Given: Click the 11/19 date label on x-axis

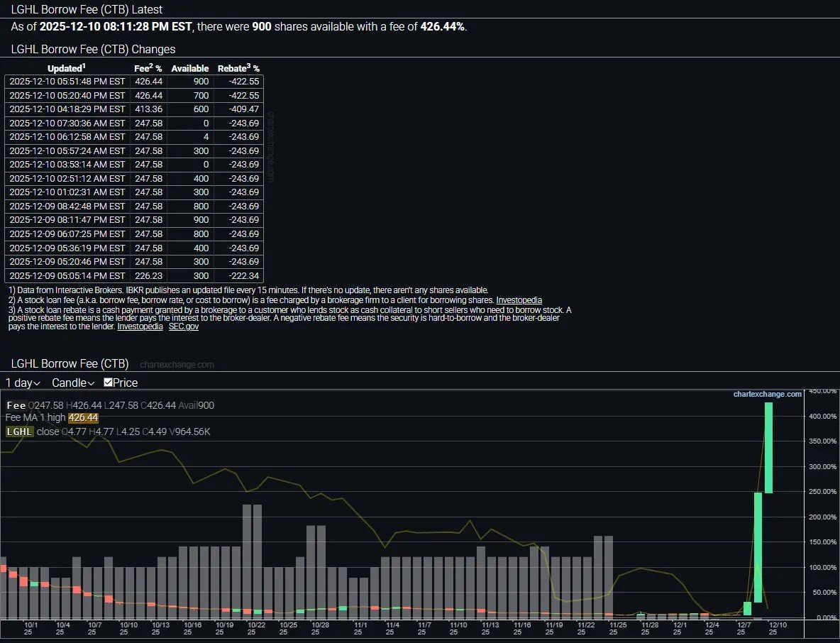Looking at the screenshot, I should click(x=554, y=628).
